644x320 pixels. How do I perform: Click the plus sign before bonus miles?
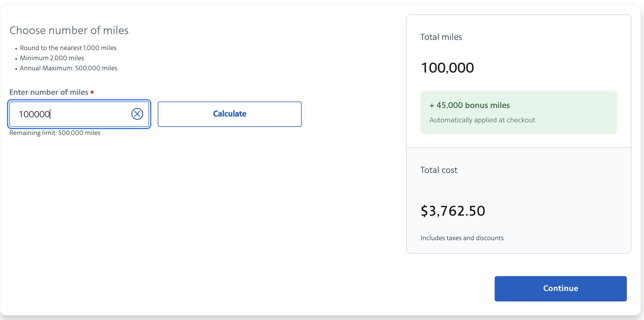[432, 105]
